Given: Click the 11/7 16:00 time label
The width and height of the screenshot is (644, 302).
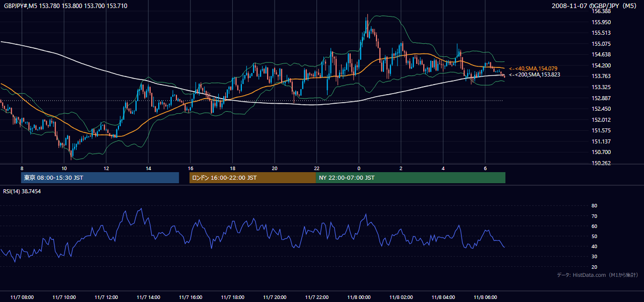Looking at the screenshot, I should point(190,297).
